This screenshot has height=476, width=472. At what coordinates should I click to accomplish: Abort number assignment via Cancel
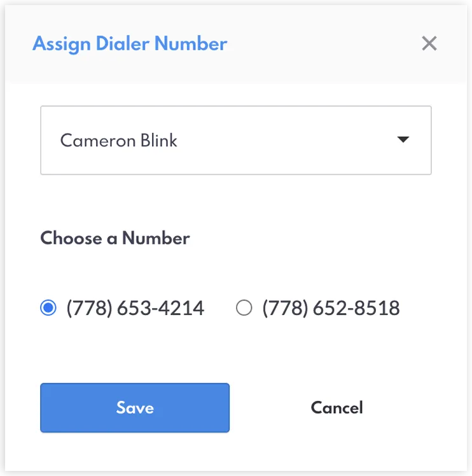[x=337, y=407]
